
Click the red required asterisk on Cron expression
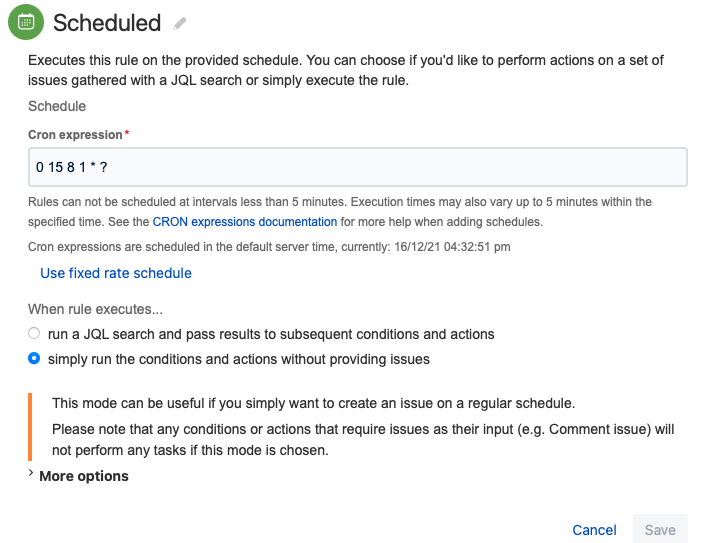pos(127,133)
